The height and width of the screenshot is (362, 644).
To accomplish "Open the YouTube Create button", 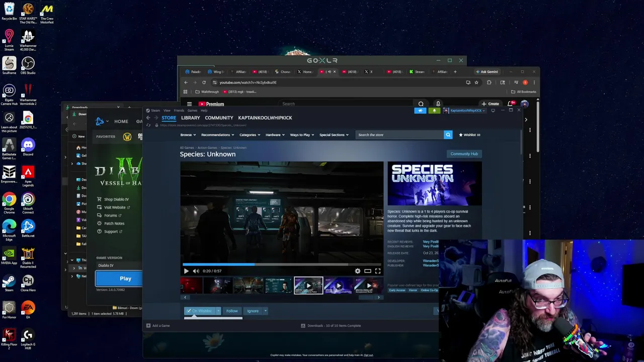I will click(x=490, y=104).
